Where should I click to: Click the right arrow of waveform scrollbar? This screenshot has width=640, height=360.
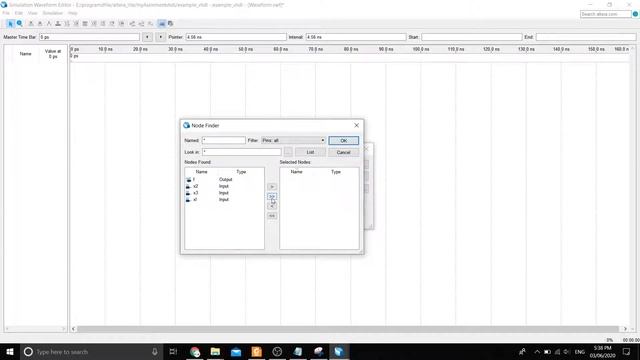[x=625, y=329]
